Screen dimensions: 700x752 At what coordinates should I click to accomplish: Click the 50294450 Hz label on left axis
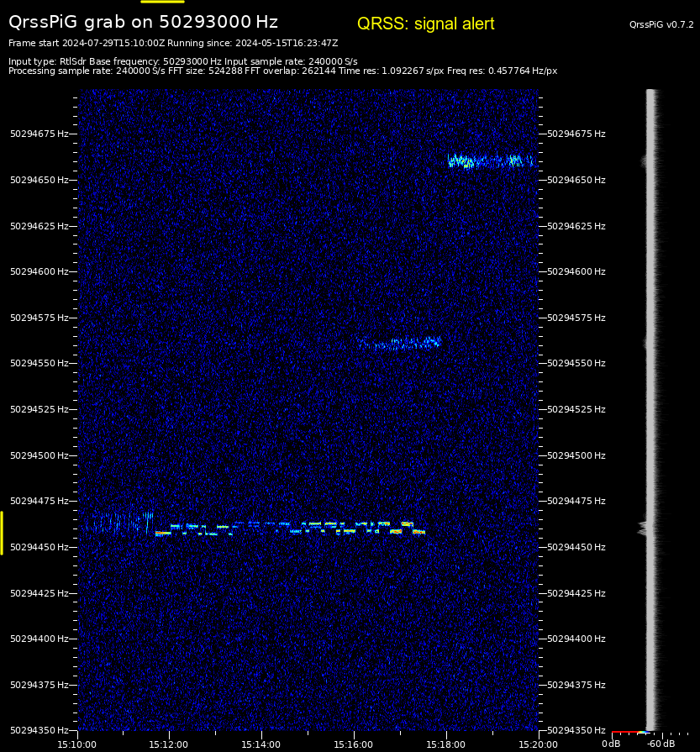[39, 547]
